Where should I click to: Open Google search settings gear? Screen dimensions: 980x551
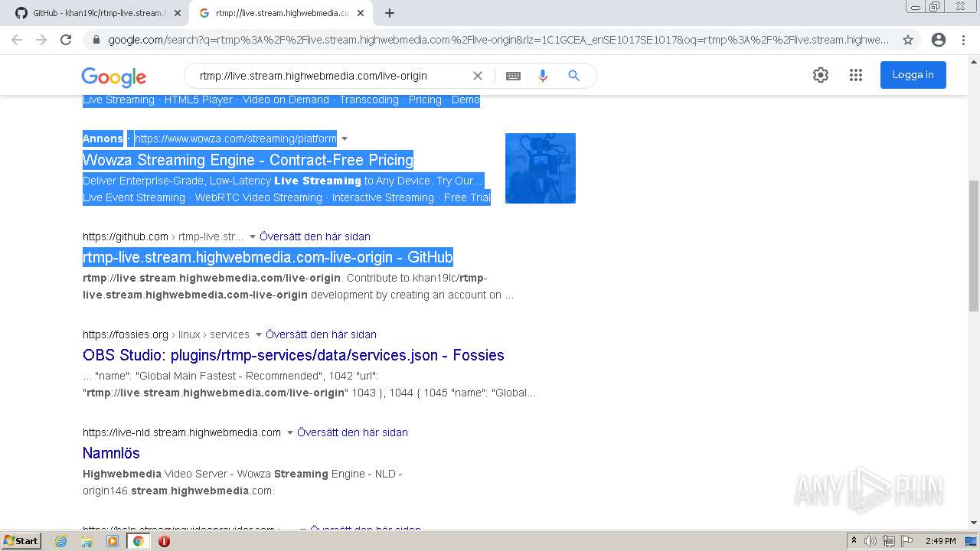(x=821, y=75)
